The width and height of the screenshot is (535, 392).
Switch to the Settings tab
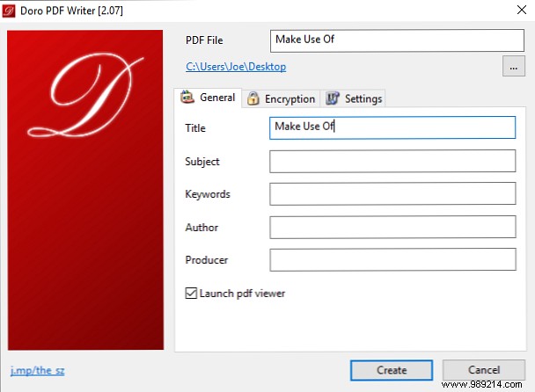(353, 98)
